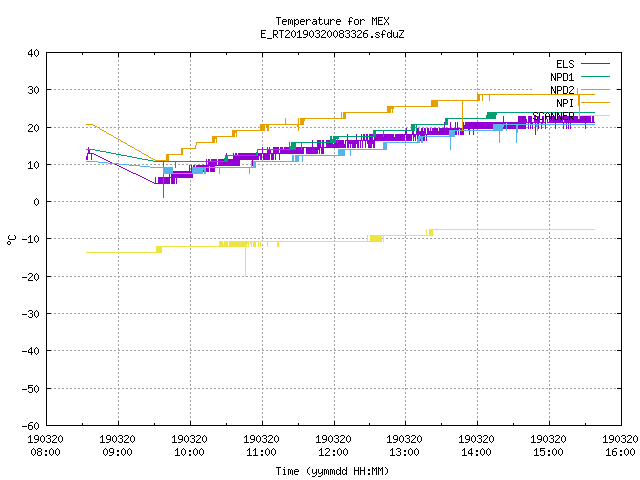The width and height of the screenshot is (640, 480).
Task: Click the y-axis label 20
Action: click(x=33, y=128)
